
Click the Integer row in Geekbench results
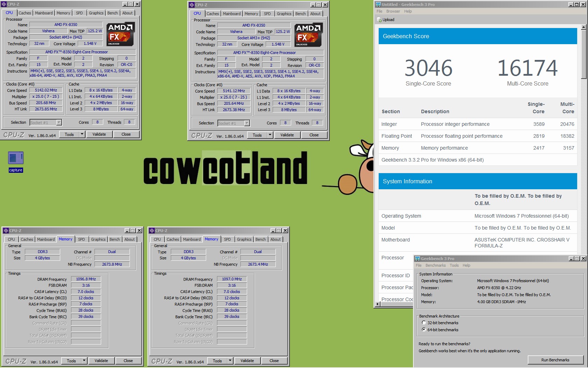(478, 124)
